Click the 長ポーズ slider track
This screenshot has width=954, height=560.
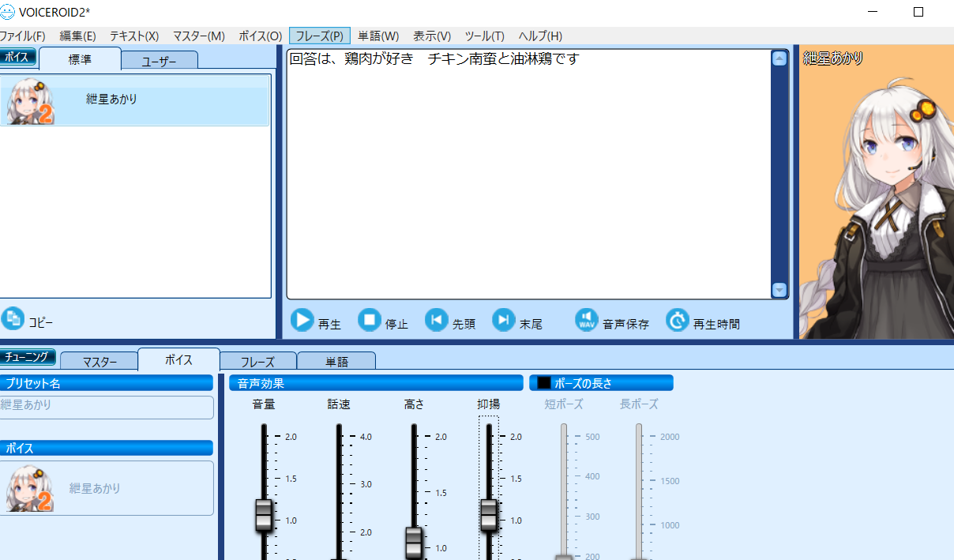click(x=639, y=490)
